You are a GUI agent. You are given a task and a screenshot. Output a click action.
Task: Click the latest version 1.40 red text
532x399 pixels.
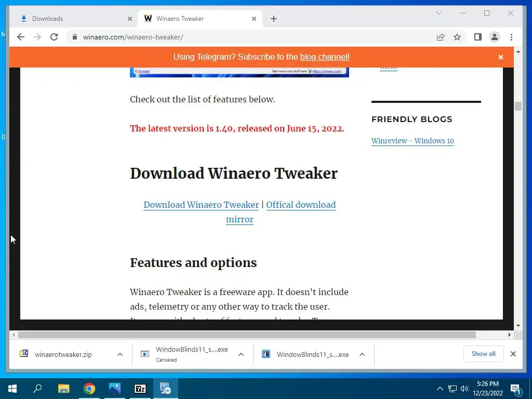point(237,128)
